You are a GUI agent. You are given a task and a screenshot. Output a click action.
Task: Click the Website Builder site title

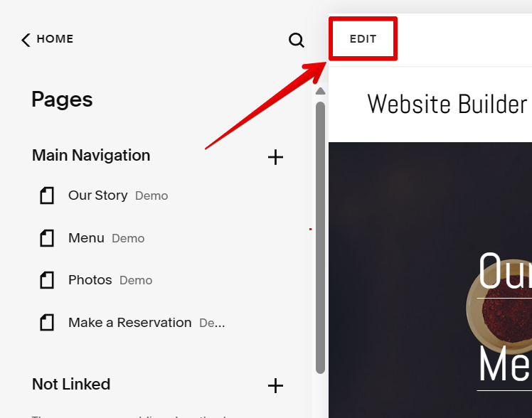point(447,104)
